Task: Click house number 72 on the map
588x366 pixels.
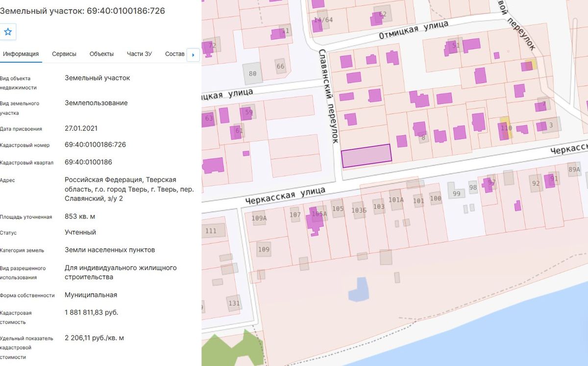Action: pyautogui.click(x=212, y=46)
